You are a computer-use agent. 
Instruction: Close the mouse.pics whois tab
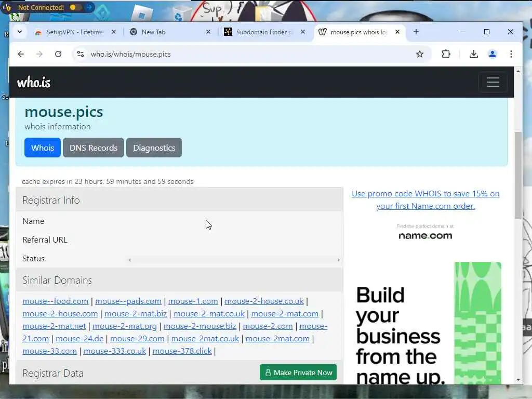coord(397,32)
